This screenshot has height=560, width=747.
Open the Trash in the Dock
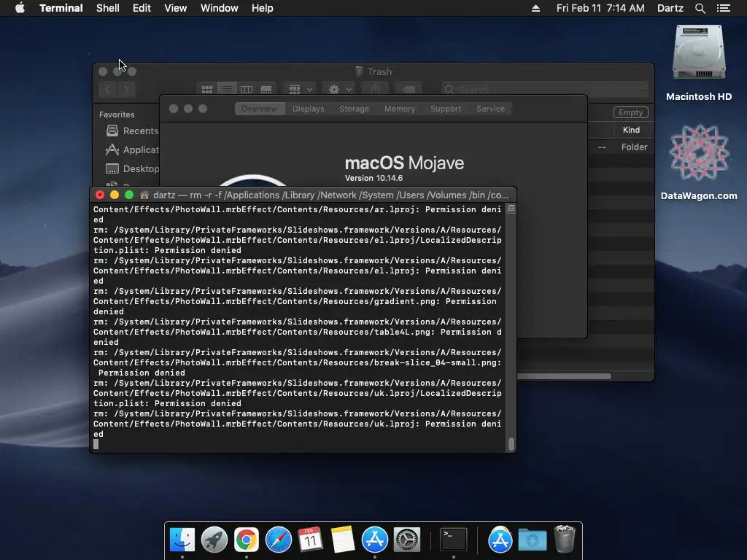pyautogui.click(x=565, y=539)
